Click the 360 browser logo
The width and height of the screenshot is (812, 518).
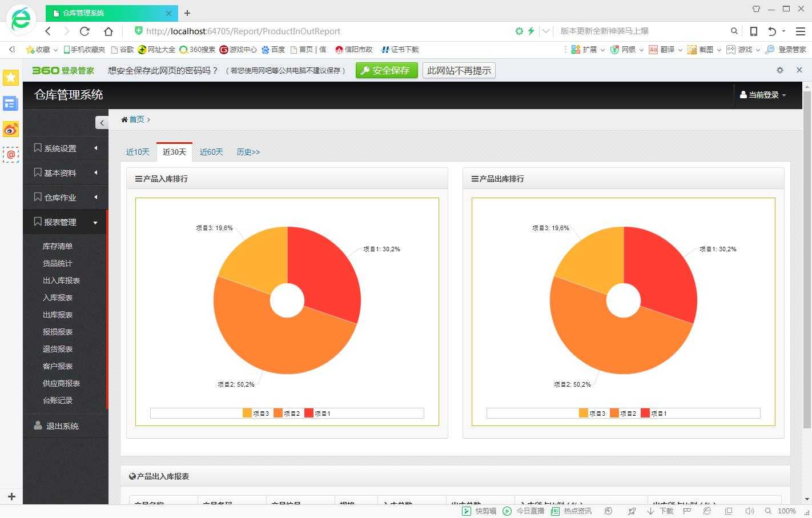[21, 19]
